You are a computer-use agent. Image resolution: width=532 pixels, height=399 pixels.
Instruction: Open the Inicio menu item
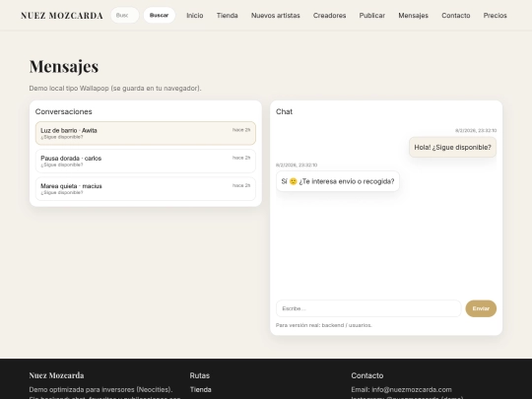pos(195,16)
